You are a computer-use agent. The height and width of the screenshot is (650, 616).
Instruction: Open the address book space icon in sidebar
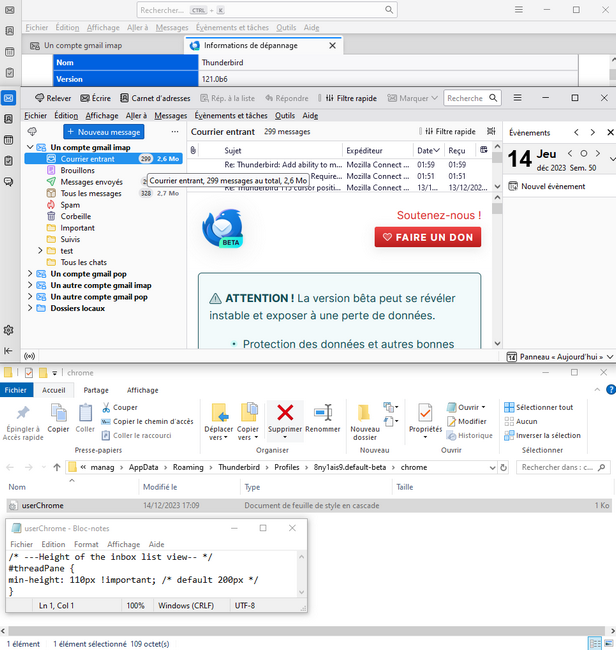point(8,119)
